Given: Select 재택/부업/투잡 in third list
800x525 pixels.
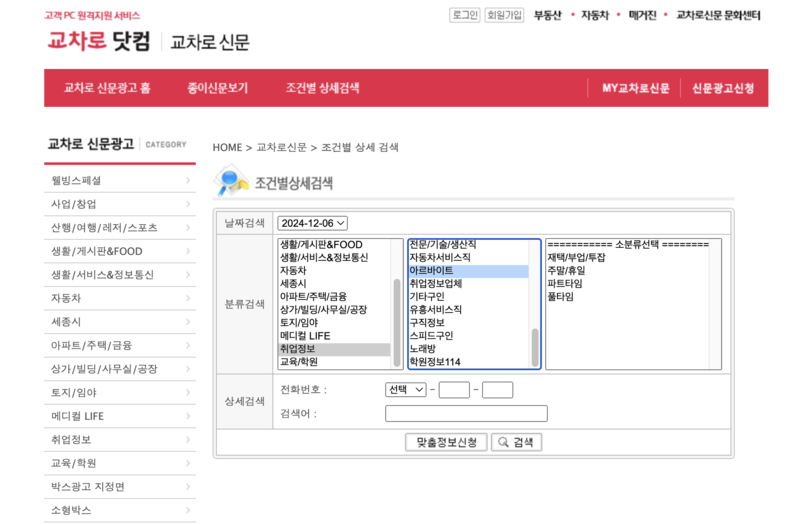Looking at the screenshot, I should [628, 258].
